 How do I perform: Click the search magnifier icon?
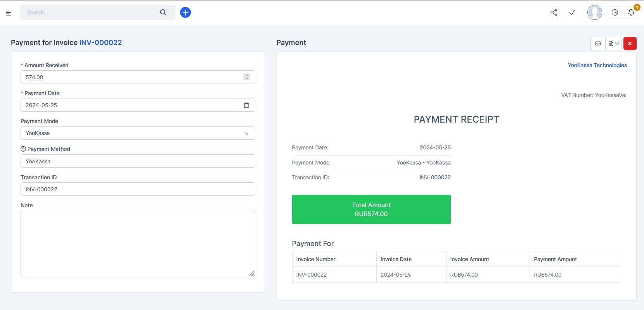pyautogui.click(x=163, y=12)
